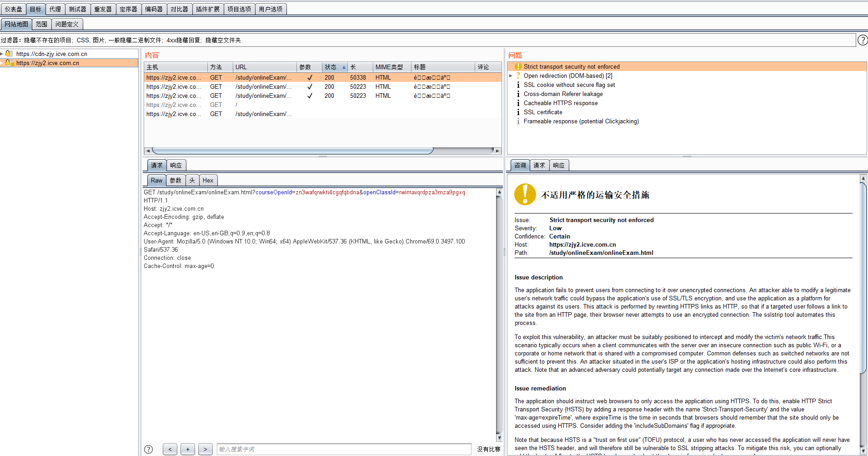The width and height of the screenshot is (868, 456).
Task: Click info icon for Cross-domain Referer leakage
Action: point(518,94)
